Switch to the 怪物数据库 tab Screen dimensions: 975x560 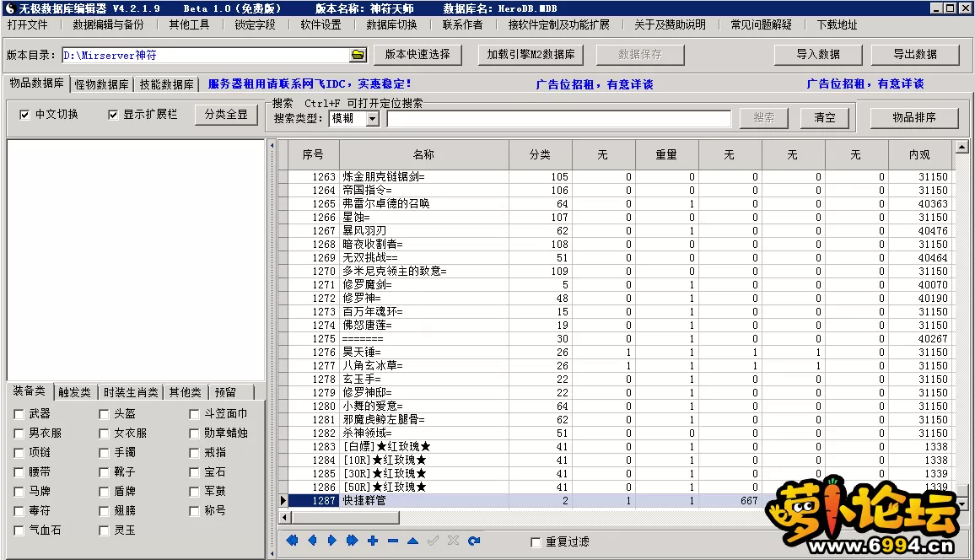pos(101,83)
